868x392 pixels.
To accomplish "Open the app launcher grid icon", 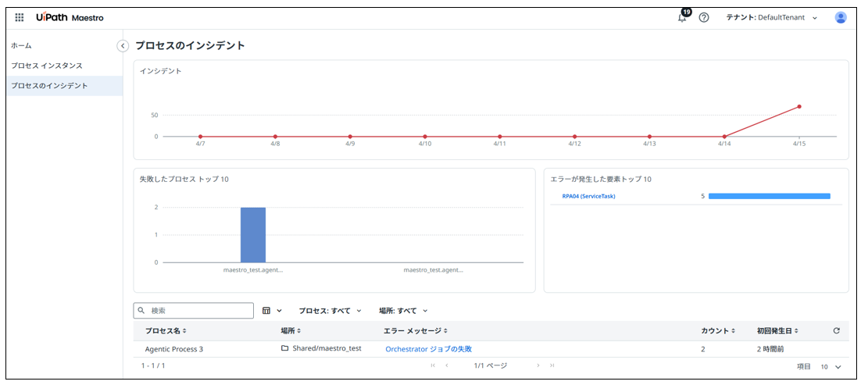I will (x=20, y=17).
